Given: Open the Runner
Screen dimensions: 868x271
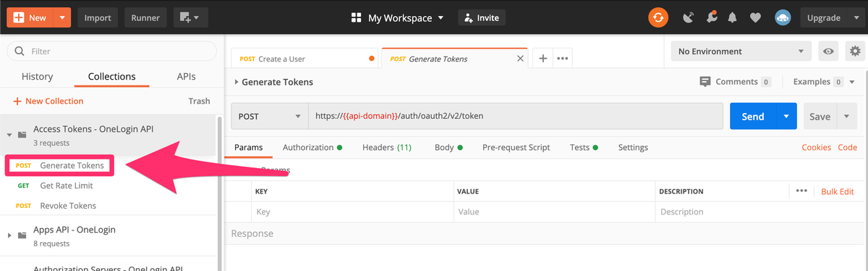Looking at the screenshot, I should (x=145, y=17).
